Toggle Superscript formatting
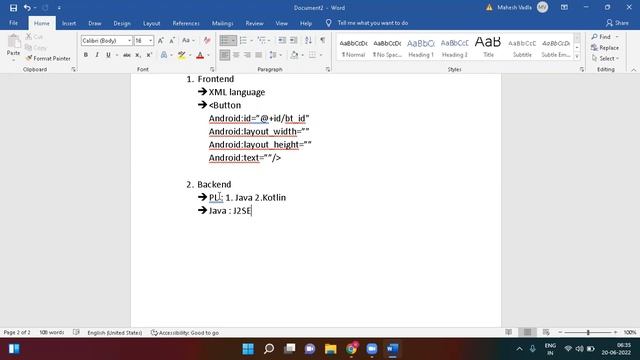640x360 pixels. pos(149,55)
